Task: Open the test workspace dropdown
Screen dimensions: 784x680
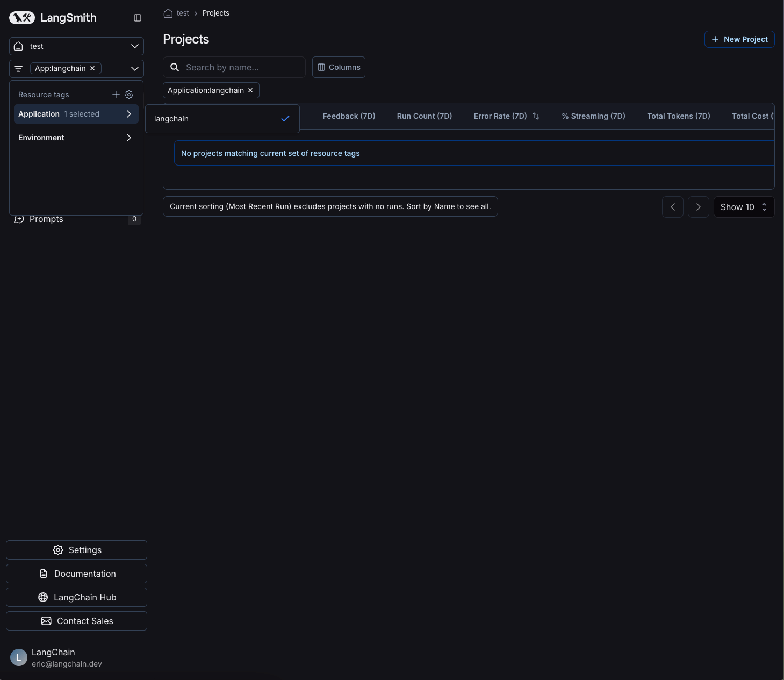Action: 76,46
